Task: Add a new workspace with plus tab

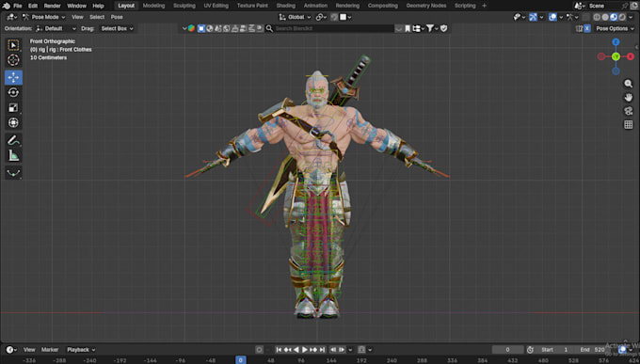Action: click(484, 6)
